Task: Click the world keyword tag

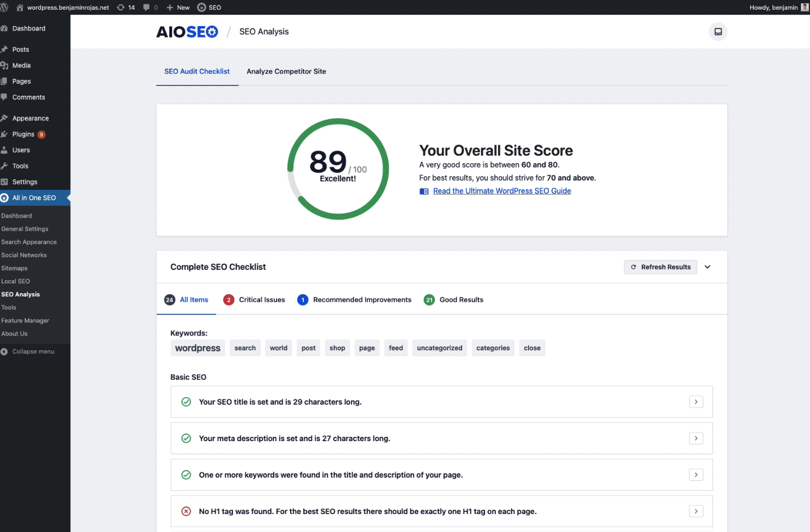Action: click(279, 348)
